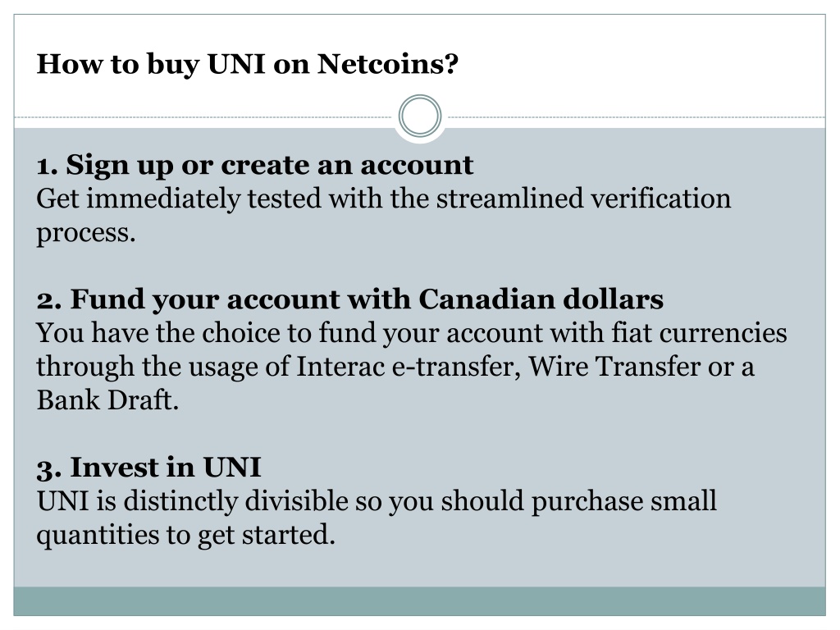Select the heading '2. Fund your account with Canadian dollars'
This screenshot has height=630, width=840.
point(349,299)
